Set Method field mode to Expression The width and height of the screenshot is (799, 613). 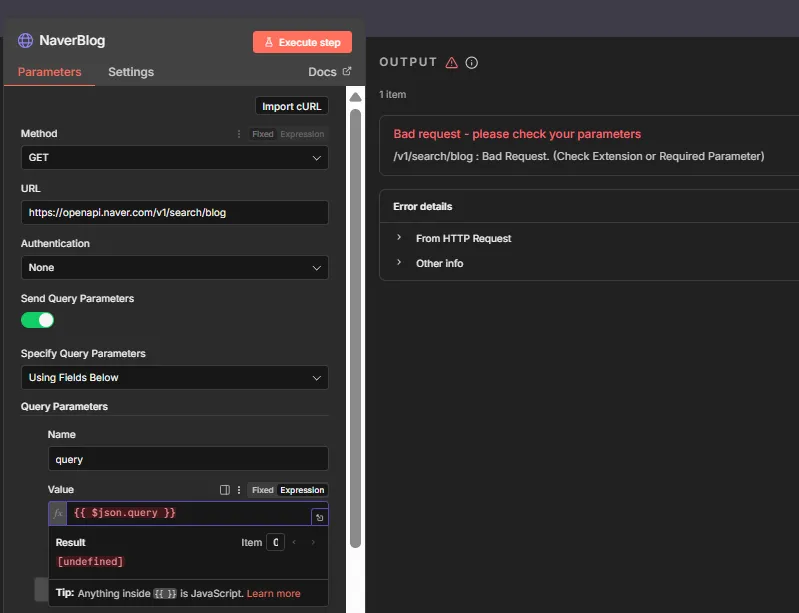point(302,134)
